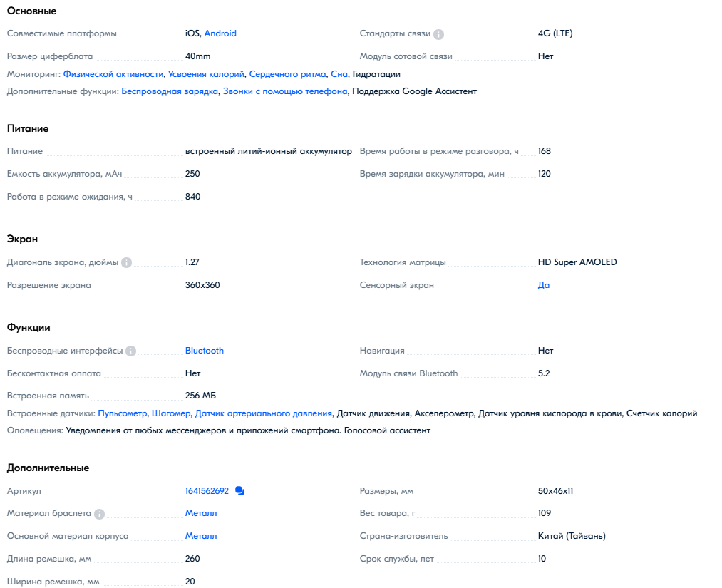Viewport: 722px width, 588px height.
Task: Copy the article number with copy icon
Action: click(x=240, y=491)
